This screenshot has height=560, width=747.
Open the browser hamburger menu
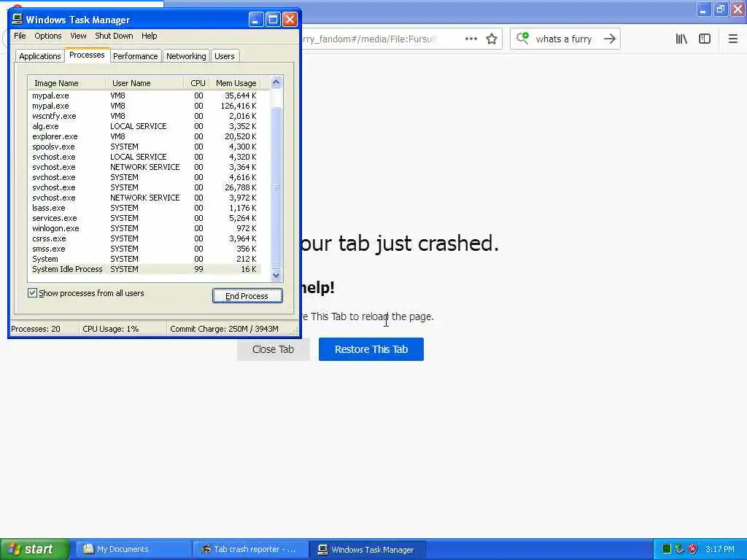(x=732, y=39)
